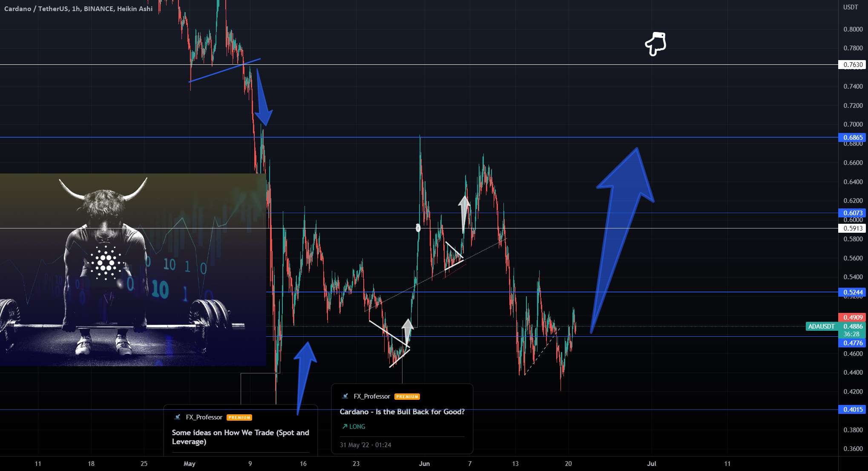Screen dimensions: 868x471
Task: Click the USDT currency label on price axis
Action: point(851,7)
